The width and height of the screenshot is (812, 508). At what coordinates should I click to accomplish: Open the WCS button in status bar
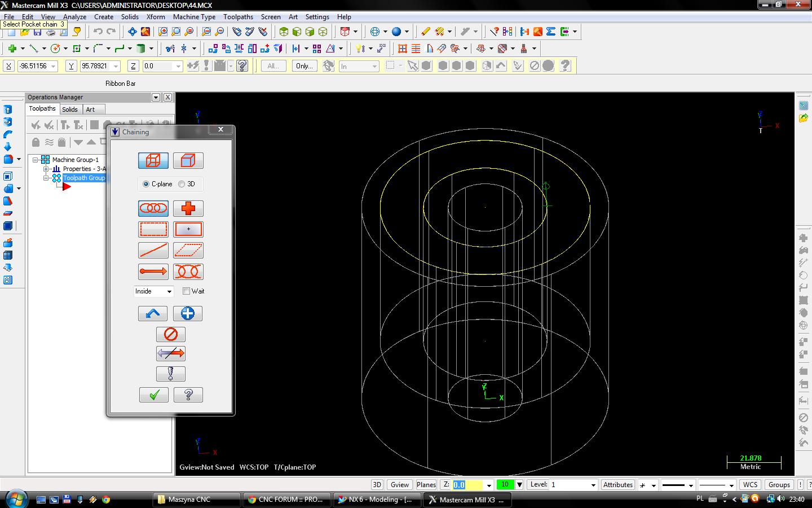750,484
